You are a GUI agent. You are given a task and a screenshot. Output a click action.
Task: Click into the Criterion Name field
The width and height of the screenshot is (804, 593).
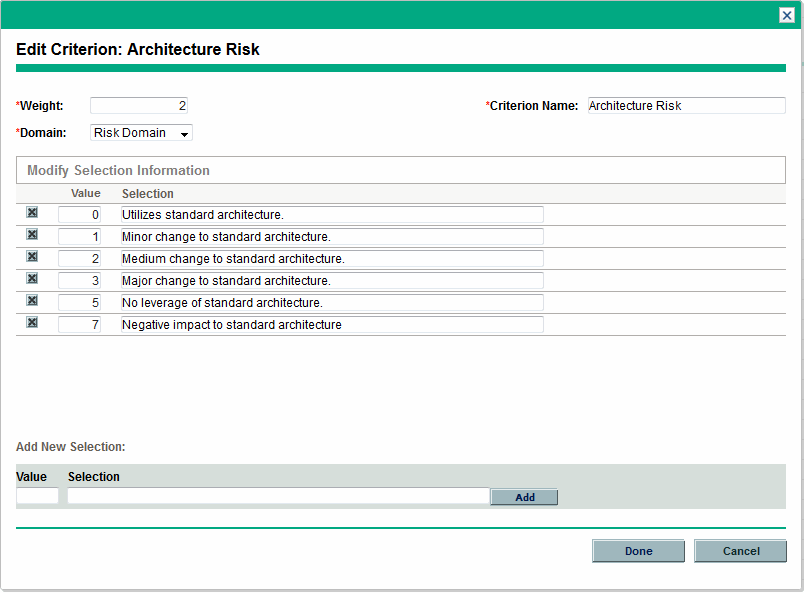pos(686,106)
